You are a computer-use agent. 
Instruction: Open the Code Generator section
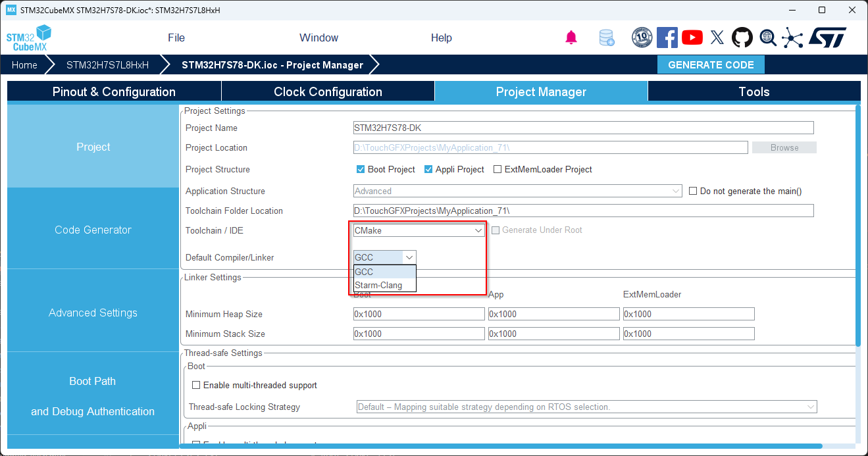(x=93, y=230)
